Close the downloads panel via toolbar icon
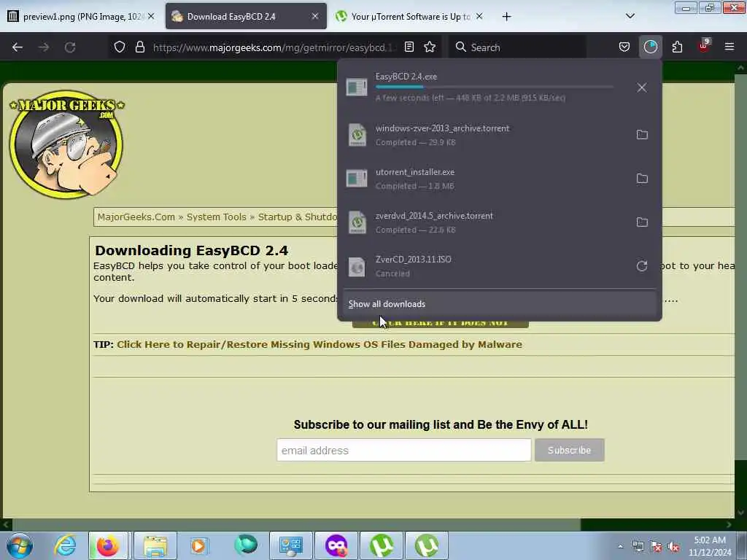This screenshot has height=560, width=747. point(651,47)
